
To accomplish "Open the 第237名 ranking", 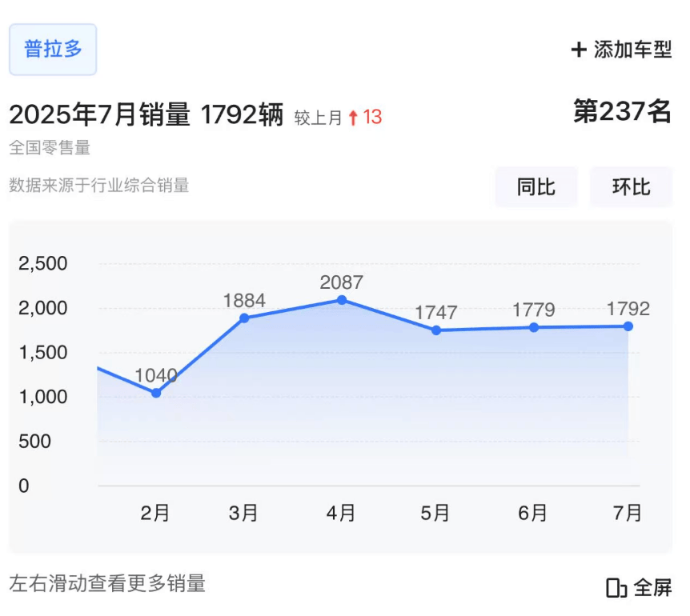I will tap(622, 112).
